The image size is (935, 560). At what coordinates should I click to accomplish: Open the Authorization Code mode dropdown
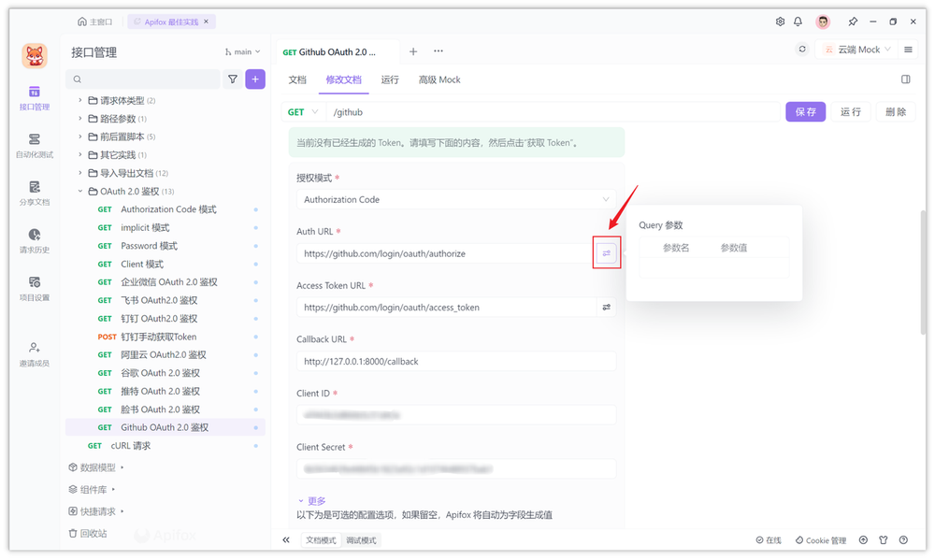[x=457, y=198]
